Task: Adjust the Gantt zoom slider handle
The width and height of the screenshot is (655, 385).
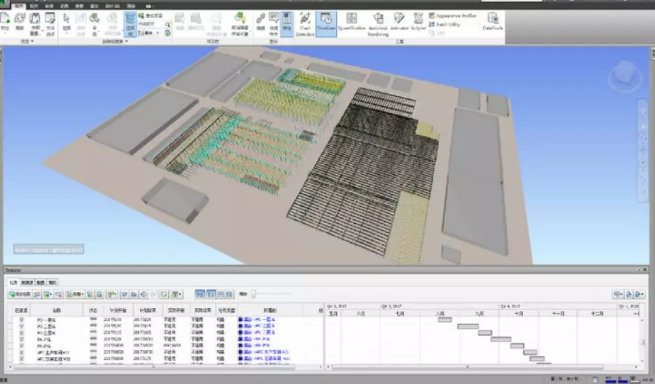Action: tap(253, 294)
